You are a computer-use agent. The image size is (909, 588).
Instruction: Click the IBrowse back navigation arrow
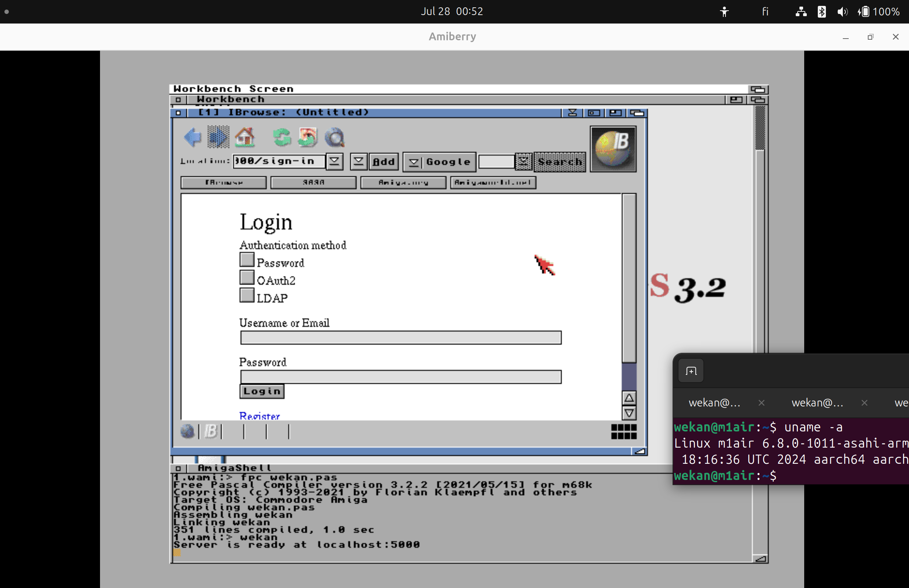[x=192, y=137]
